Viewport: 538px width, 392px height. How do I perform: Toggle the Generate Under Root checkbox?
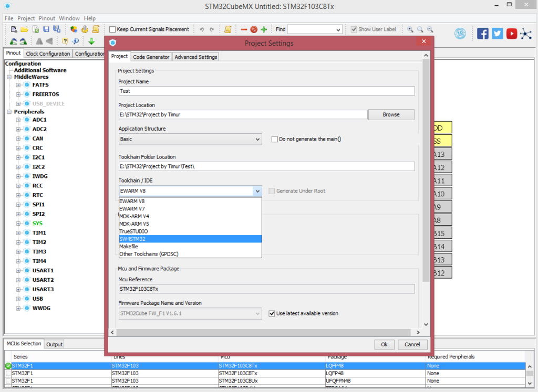click(272, 191)
